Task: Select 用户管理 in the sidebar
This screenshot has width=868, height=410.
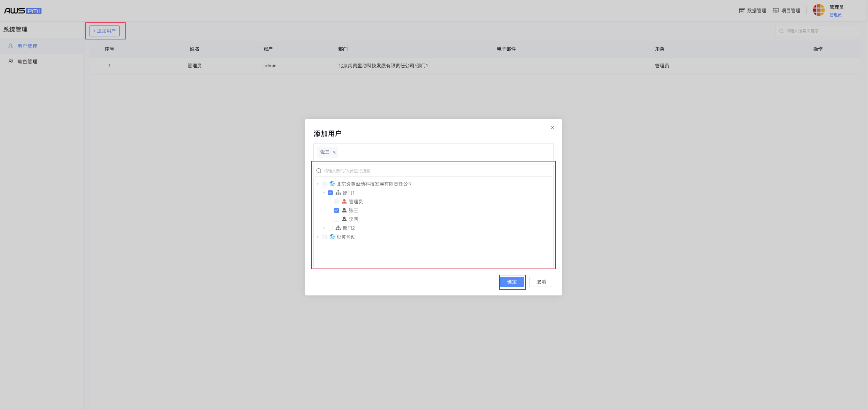Action: coord(42,46)
